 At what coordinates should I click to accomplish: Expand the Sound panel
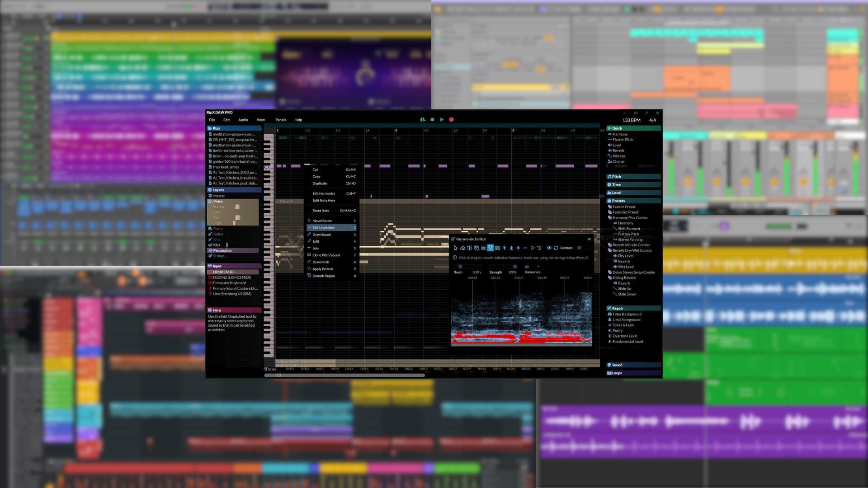[x=633, y=365]
